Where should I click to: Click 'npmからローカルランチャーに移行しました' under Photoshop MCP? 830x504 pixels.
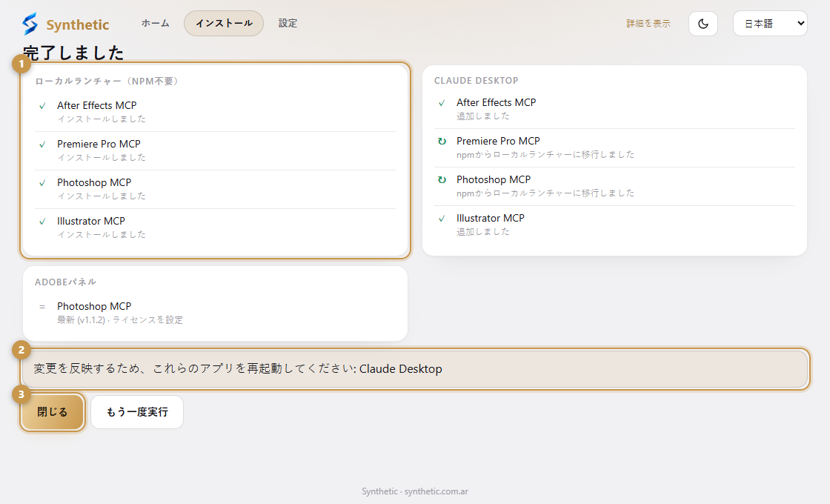tap(545, 193)
